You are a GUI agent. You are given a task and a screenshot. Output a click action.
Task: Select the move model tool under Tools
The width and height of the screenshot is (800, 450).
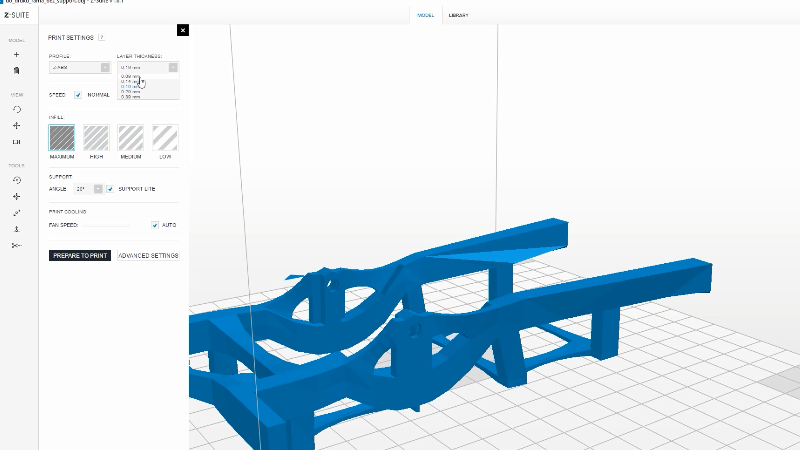pyautogui.click(x=16, y=196)
